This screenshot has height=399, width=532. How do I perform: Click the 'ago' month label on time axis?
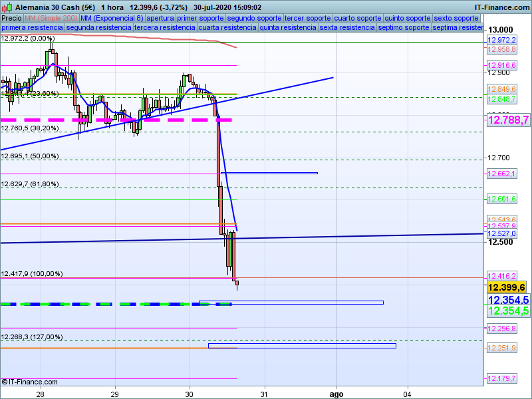pyautogui.click(x=336, y=394)
